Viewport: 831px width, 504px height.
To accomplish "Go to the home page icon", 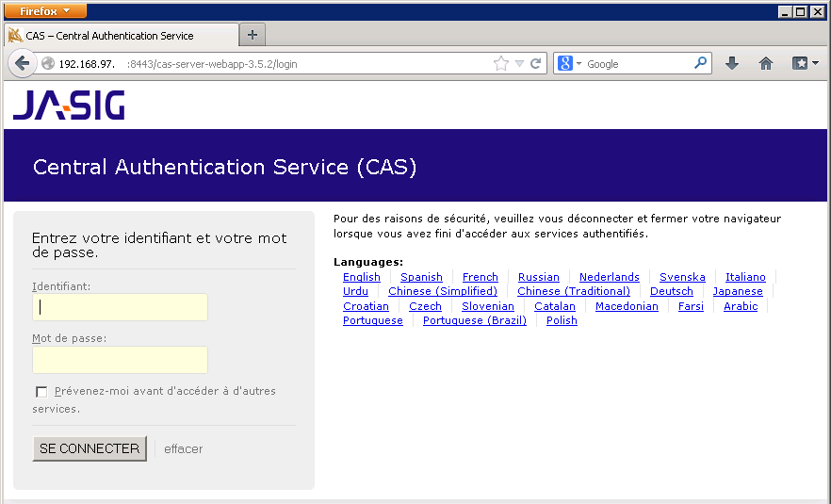I will pos(766,64).
